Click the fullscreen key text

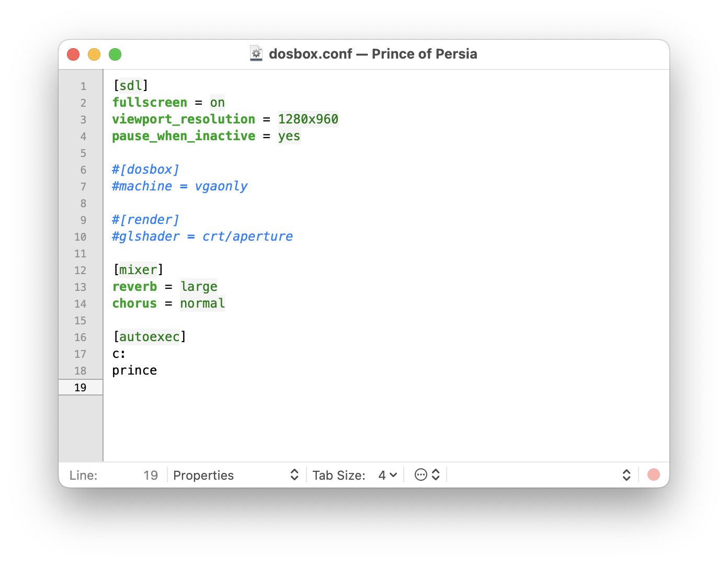tap(150, 102)
